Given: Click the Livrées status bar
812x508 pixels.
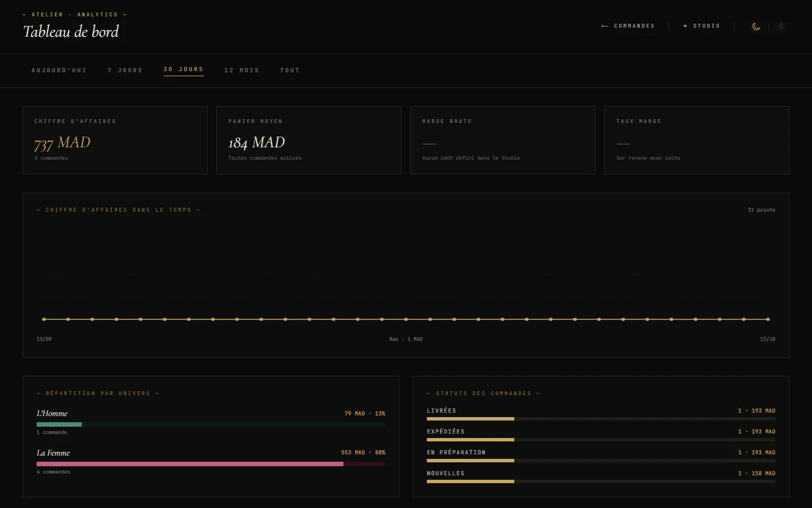Looking at the screenshot, I should pos(601,419).
